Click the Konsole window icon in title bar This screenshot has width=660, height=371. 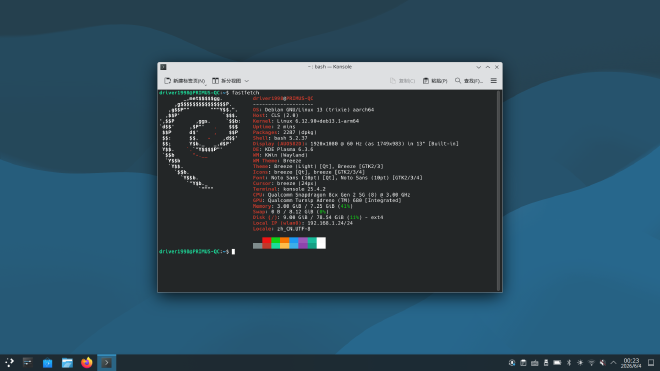click(163, 67)
